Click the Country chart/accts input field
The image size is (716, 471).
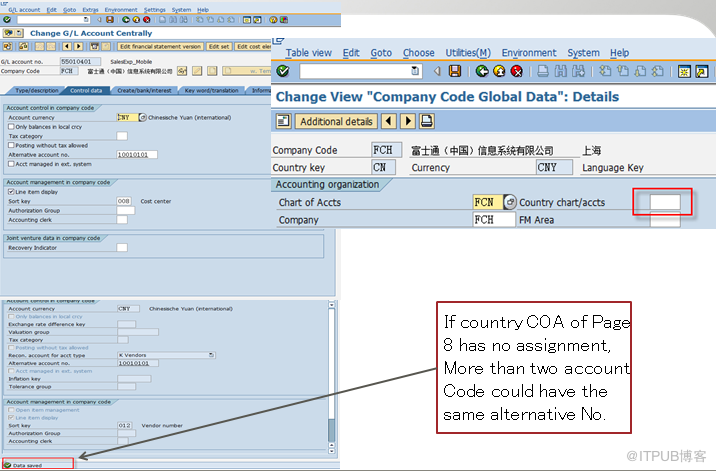point(665,202)
